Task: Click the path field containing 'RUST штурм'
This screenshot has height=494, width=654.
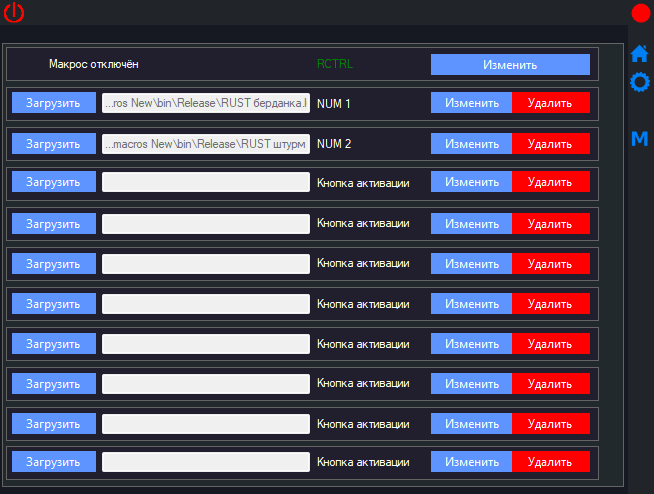Action: point(206,144)
